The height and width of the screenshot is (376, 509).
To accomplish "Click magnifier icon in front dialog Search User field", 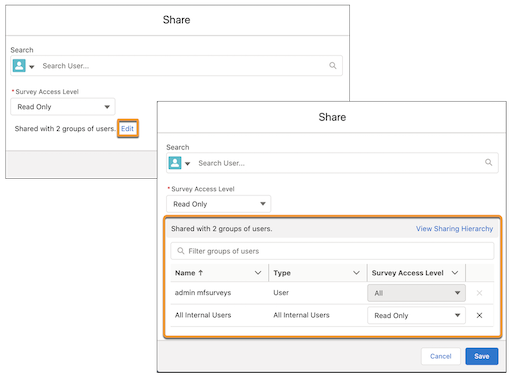I will [x=488, y=162].
